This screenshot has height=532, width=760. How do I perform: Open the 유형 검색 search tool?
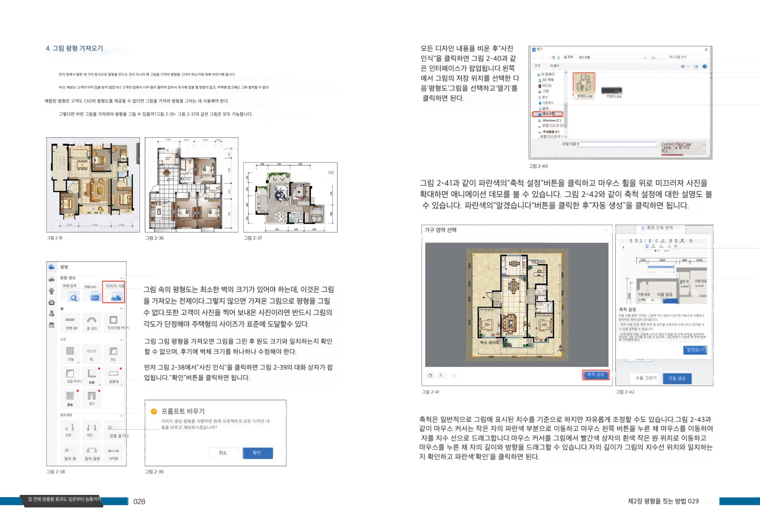70,293
